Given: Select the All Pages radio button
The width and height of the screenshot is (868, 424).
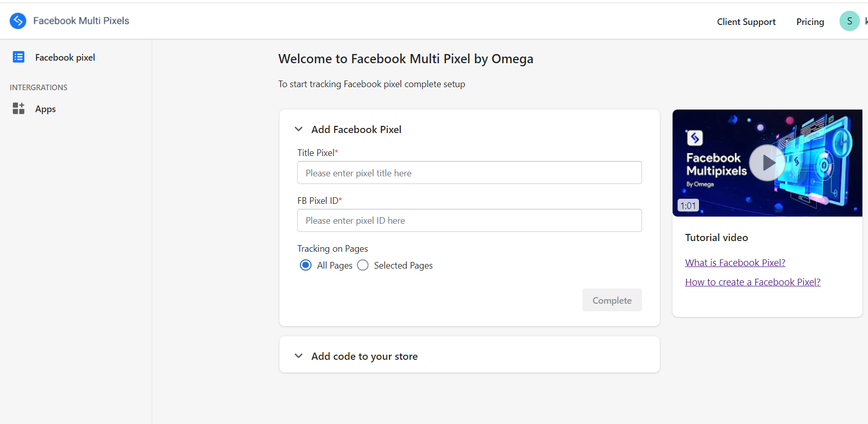Looking at the screenshot, I should [305, 265].
